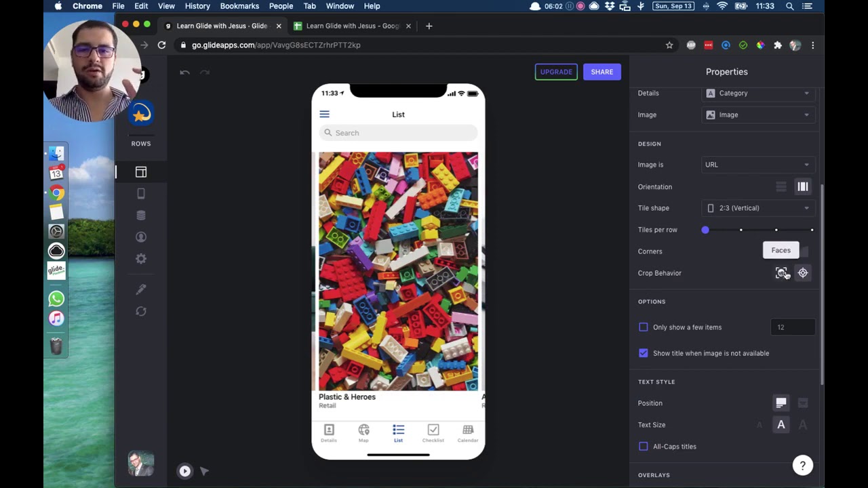
Task: Open the List tab in phone preview
Action: (398, 433)
